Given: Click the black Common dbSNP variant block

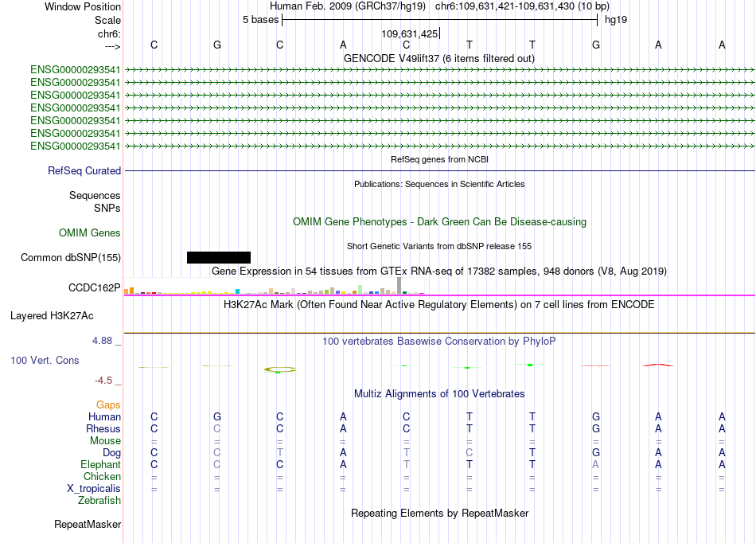Looking at the screenshot, I should (x=219, y=257).
